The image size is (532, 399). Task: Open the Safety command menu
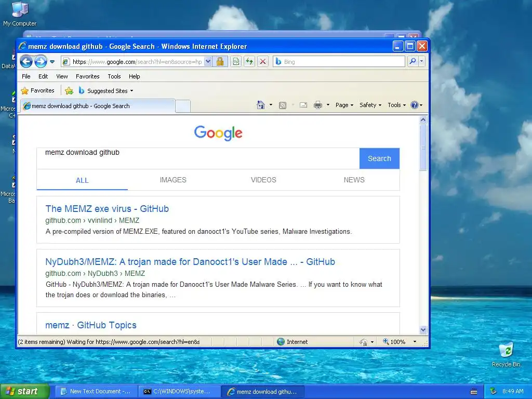pos(370,105)
